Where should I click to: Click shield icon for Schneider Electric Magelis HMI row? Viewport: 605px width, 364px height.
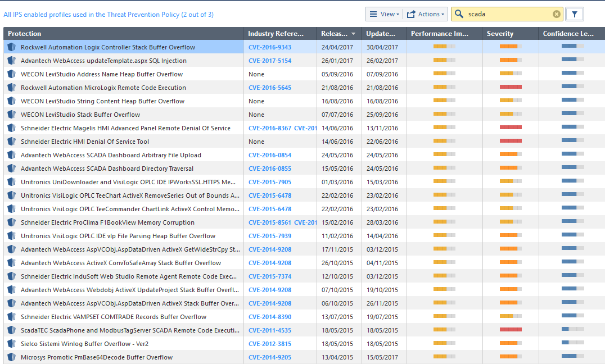[x=12, y=128]
